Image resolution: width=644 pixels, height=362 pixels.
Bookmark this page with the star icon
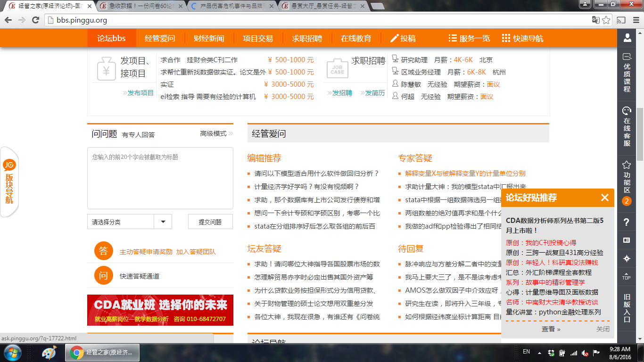coord(606,20)
